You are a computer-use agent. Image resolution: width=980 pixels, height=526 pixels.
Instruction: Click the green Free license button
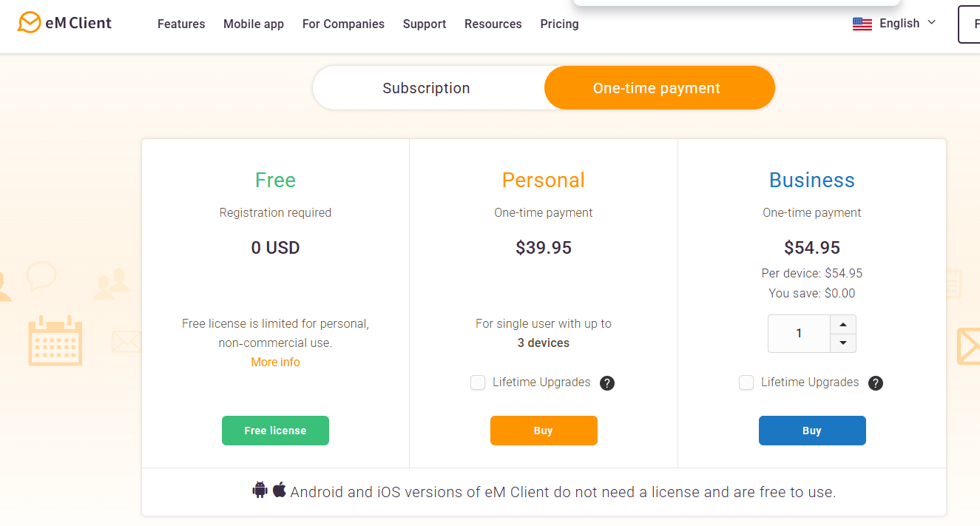click(x=275, y=430)
